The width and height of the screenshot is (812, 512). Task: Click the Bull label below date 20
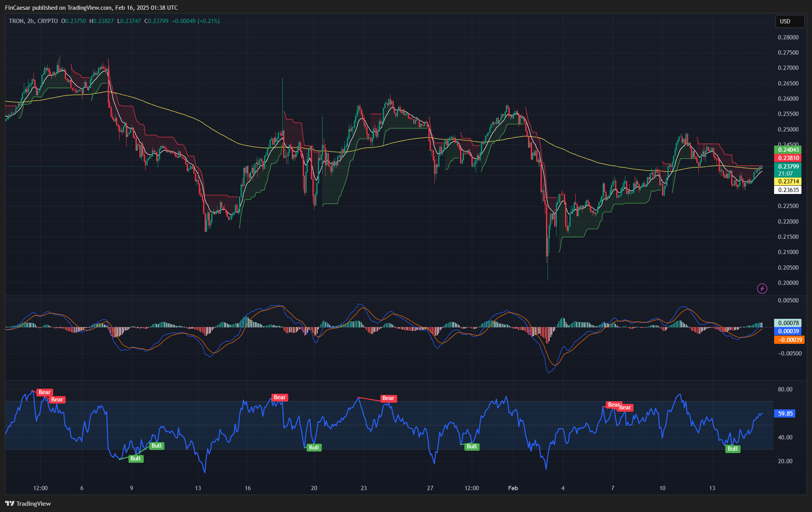click(x=314, y=448)
